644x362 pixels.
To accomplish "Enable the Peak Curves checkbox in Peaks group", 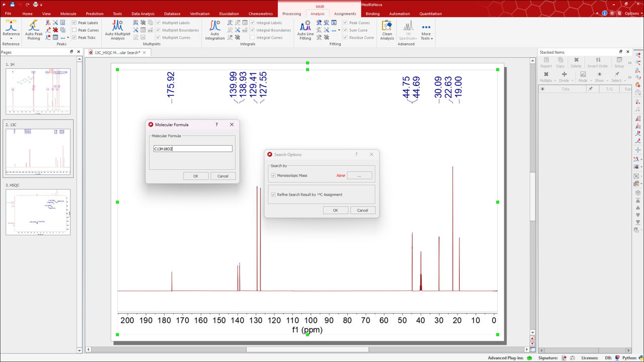I will 74,30.
